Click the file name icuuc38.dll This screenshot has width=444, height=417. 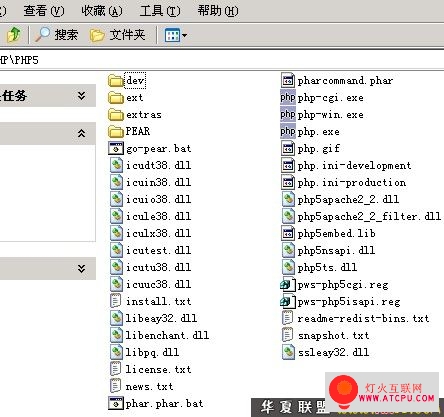click(158, 284)
